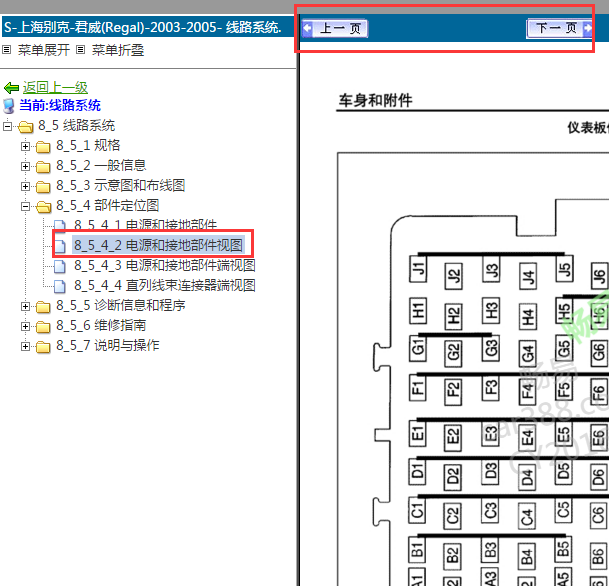
Task: Click the 8_5_1 规格 folder icon
Action: point(43,146)
